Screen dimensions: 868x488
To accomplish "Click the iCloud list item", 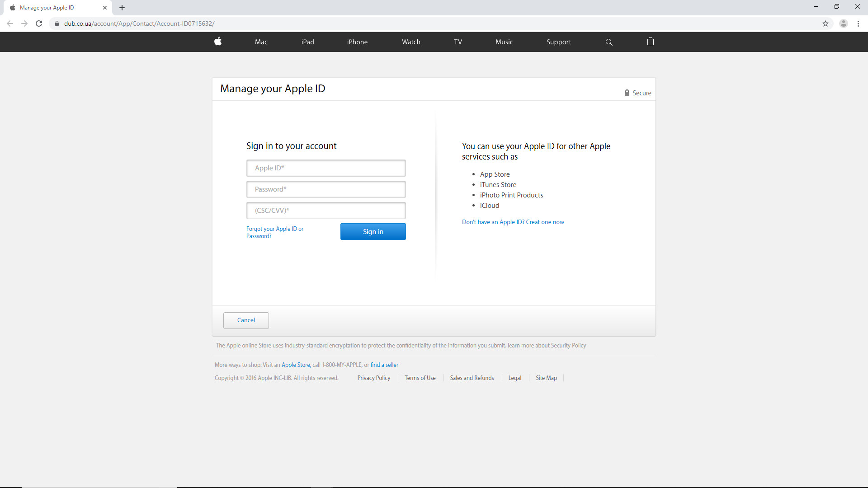I will 490,206.
